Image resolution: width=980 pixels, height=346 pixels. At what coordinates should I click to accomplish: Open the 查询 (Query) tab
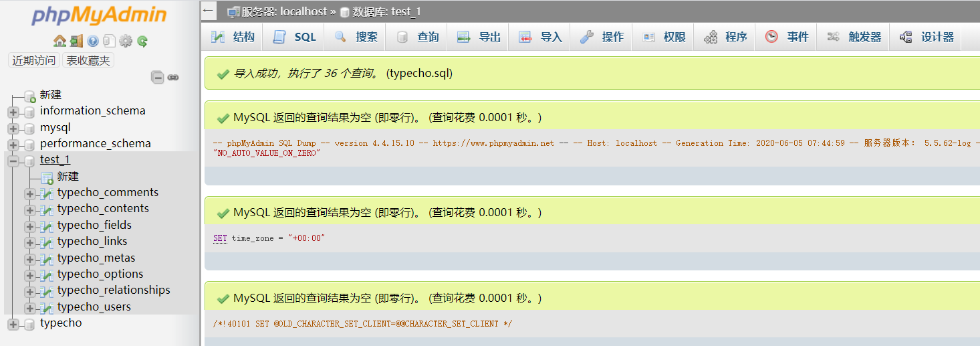[417, 37]
